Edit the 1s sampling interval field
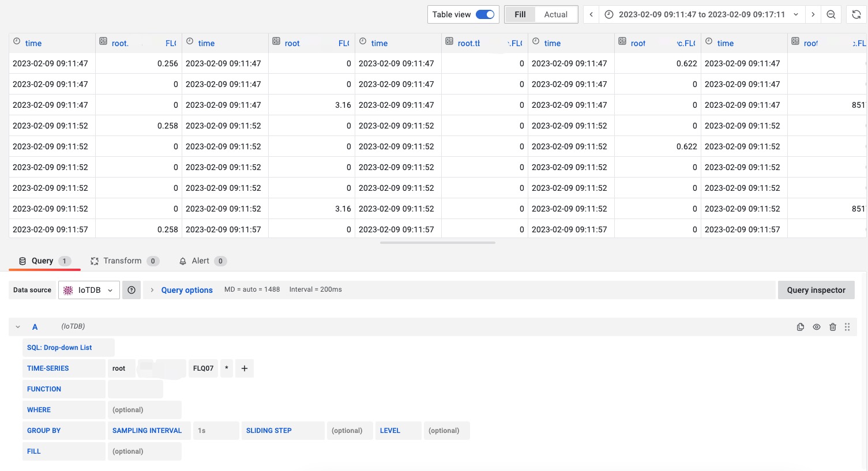868x471 pixels. 216,430
